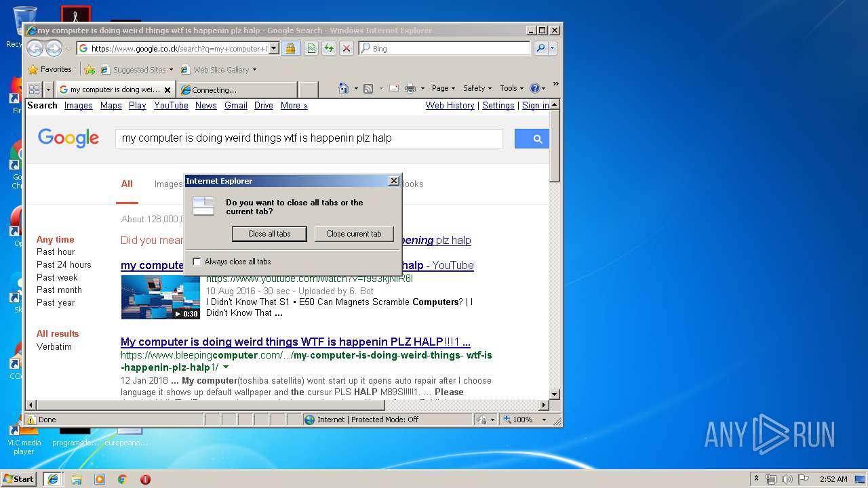Click the vertical scrollbar down arrow
Image resolution: width=868 pixels, height=488 pixels.
click(555, 394)
